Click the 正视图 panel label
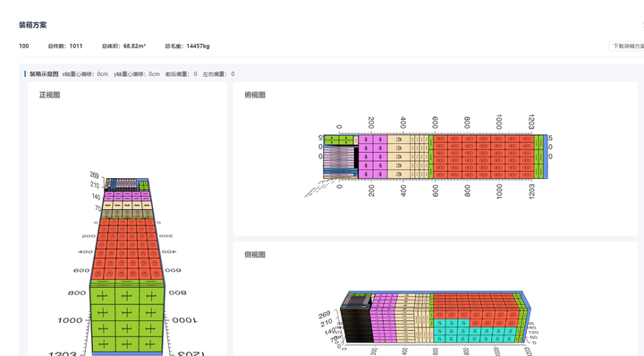644x356 pixels. pyautogui.click(x=49, y=95)
